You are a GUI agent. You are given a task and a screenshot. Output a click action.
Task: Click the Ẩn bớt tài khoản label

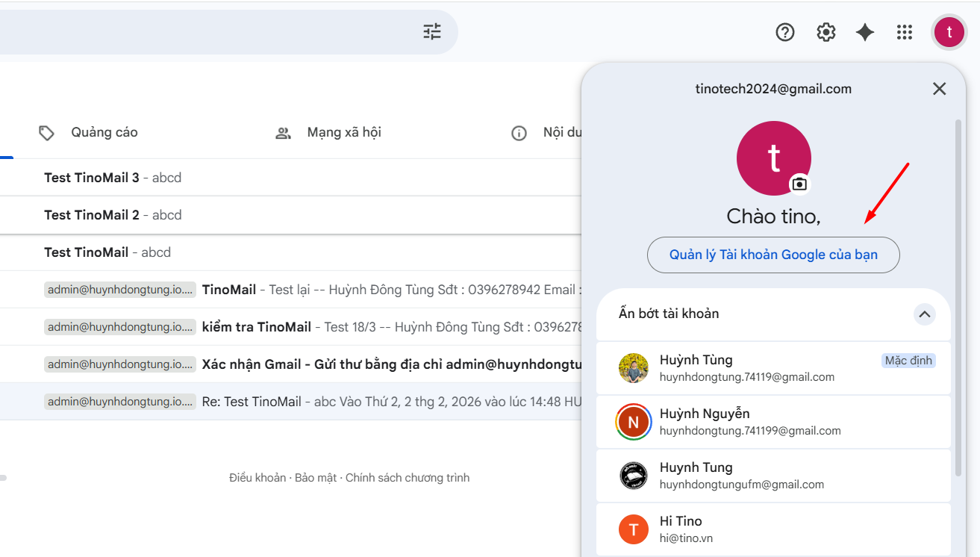(669, 314)
